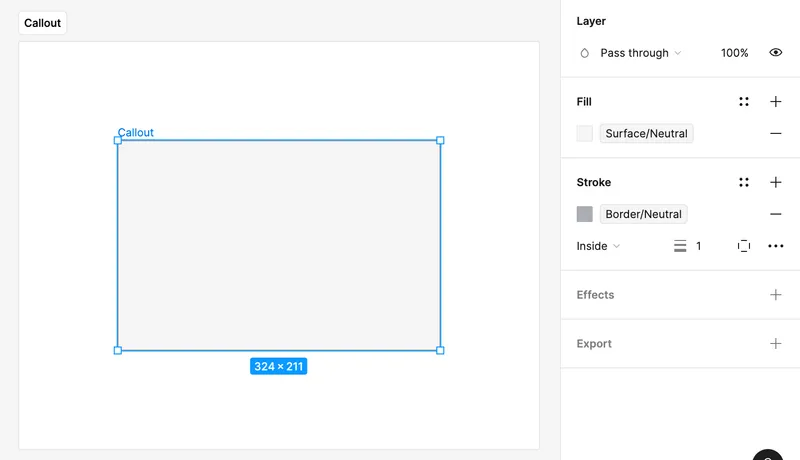The height and width of the screenshot is (460, 800).
Task: Click the layer opacity 100% field
Action: pos(734,53)
